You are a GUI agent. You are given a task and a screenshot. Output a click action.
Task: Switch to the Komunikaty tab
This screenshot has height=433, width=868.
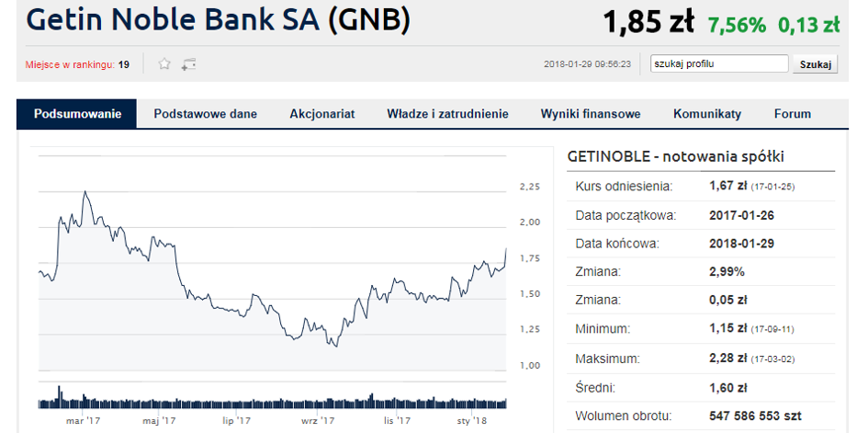(x=707, y=114)
